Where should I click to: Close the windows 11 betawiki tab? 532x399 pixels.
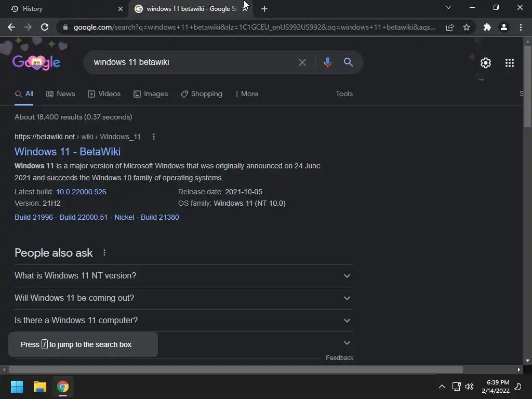245,9
